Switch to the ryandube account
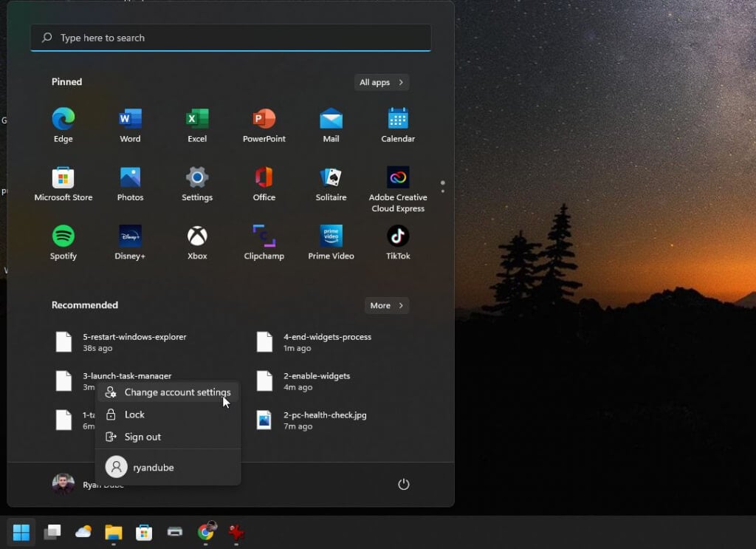756x549 pixels. (x=153, y=468)
